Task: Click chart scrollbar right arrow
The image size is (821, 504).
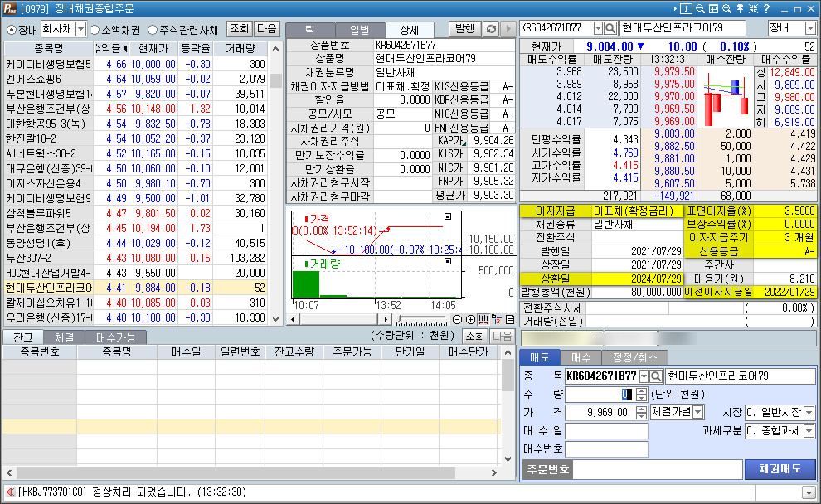Action: click(386, 319)
